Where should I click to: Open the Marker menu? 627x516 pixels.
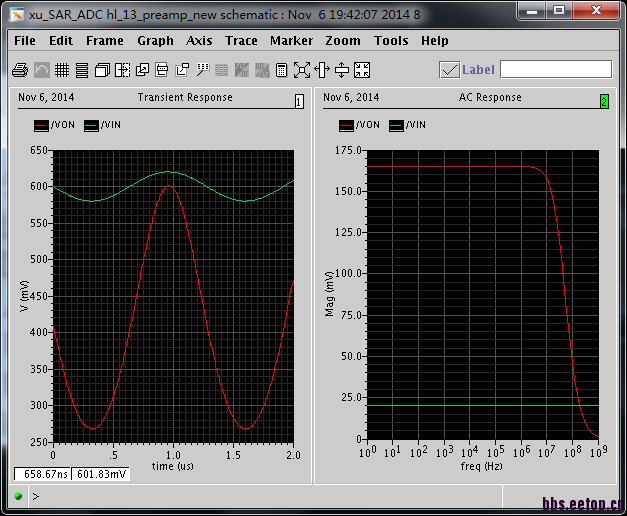tap(292, 41)
